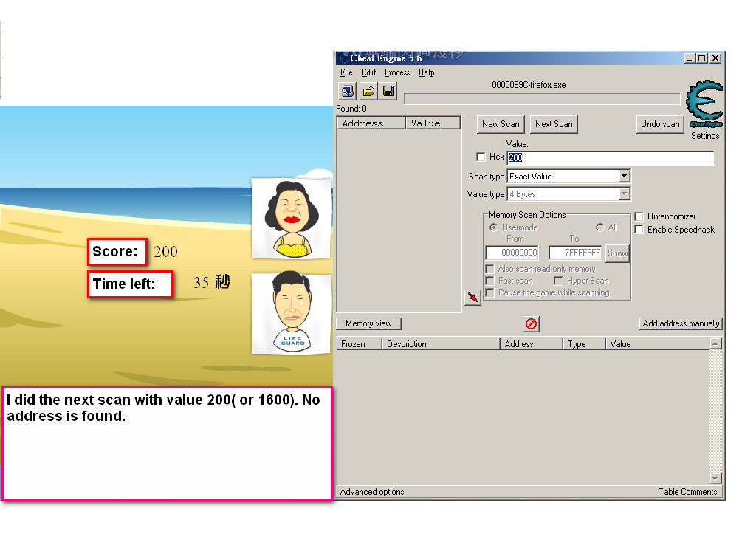This screenshot has width=756, height=548.
Task: Open the File menu
Action: [346, 72]
